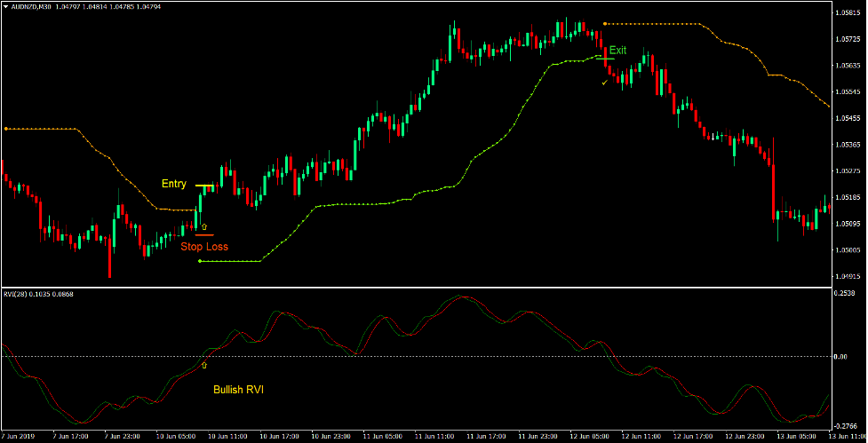Click the 11 Jun 17:00 time label
The height and width of the screenshot is (443, 868).
487,437
